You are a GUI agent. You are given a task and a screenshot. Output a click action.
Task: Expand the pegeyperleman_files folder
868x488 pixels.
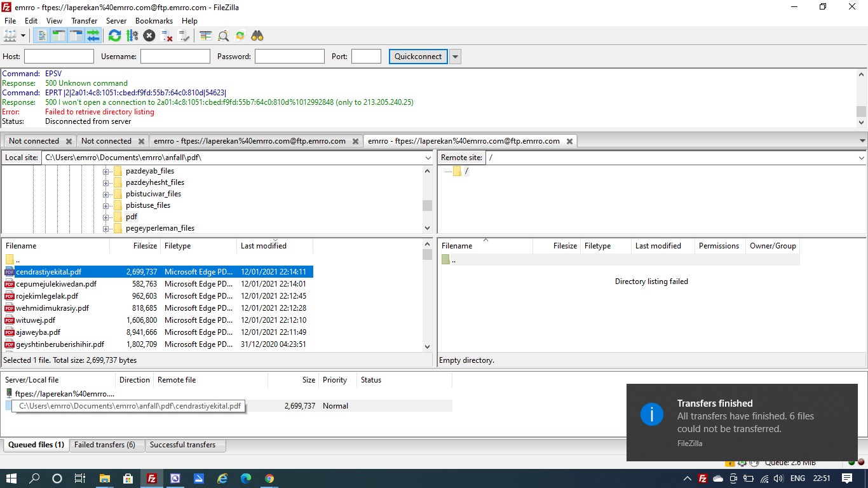click(106, 228)
